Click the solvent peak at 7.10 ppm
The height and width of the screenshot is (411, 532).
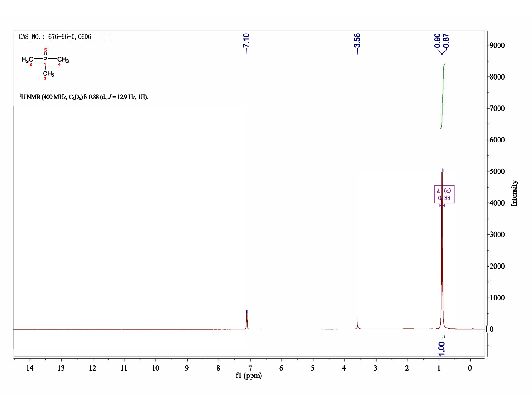click(247, 321)
